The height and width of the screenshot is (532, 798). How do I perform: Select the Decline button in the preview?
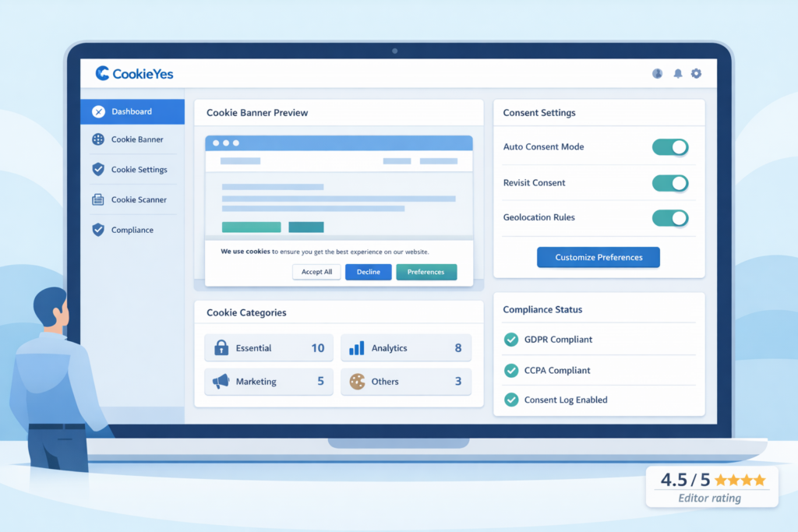point(368,272)
